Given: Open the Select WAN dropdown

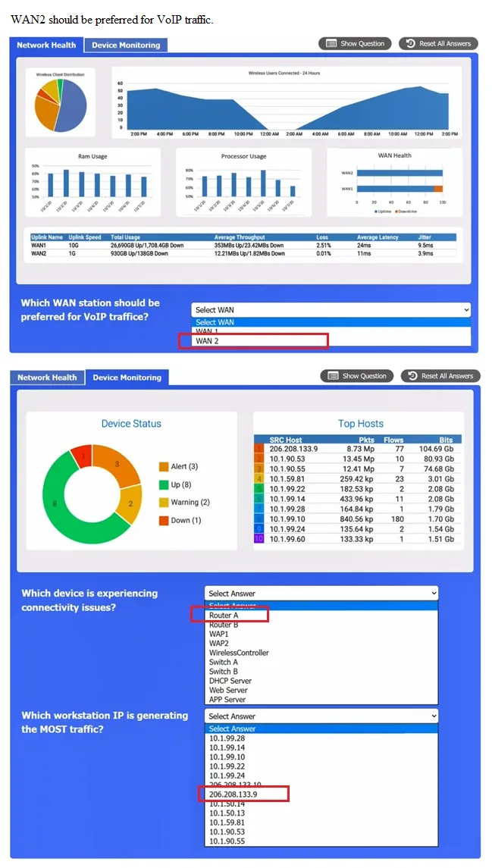Looking at the screenshot, I should click(x=331, y=310).
